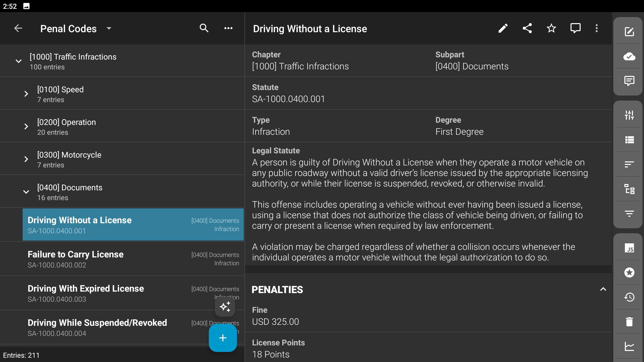Go back with the arrow button

click(x=18, y=28)
